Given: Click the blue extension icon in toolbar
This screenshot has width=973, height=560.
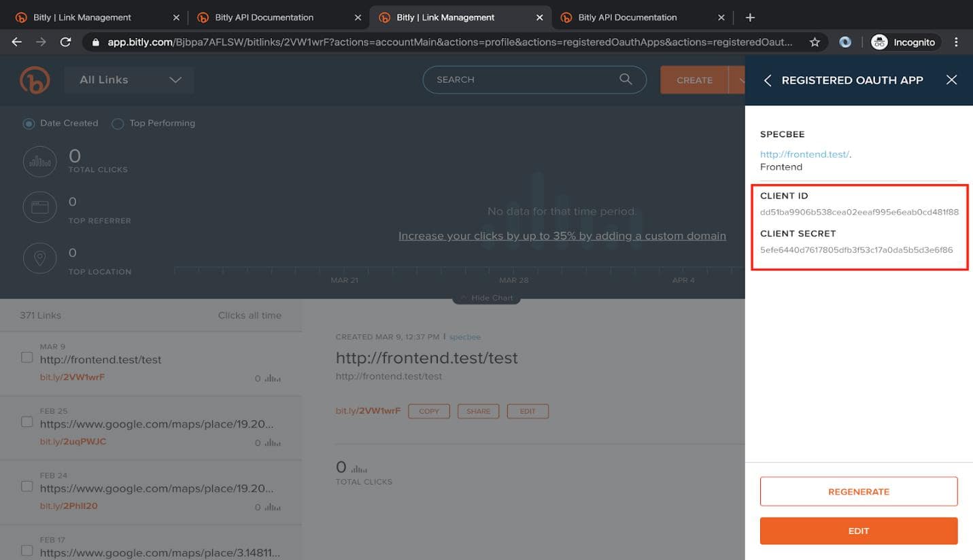Looking at the screenshot, I should click(x=845, y=42).
